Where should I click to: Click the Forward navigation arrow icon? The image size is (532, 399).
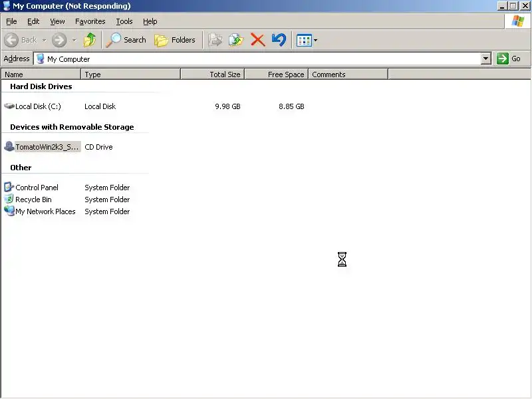pos(59,40)
